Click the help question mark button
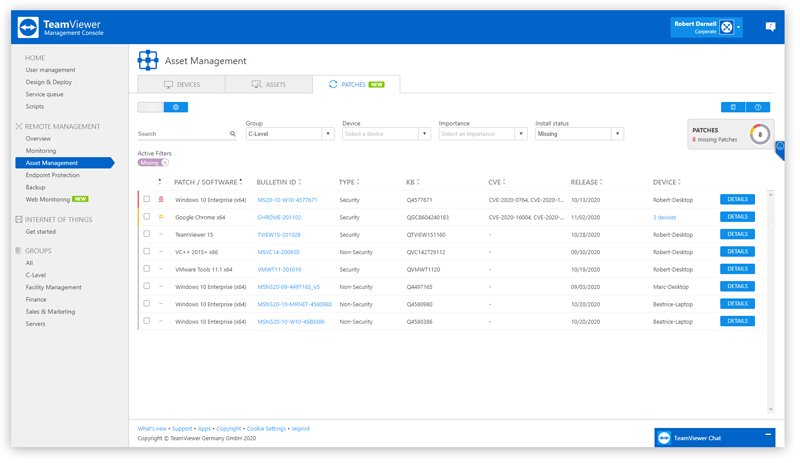The width and height of the screenshot is (800, 463). 758,107
